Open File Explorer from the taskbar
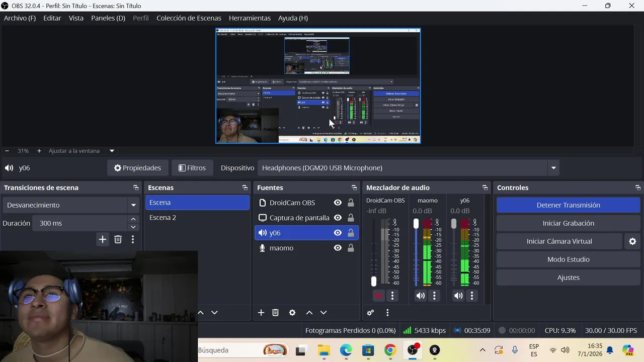The width and height of the screenshot is (644, 362). [x=324, y=350]
